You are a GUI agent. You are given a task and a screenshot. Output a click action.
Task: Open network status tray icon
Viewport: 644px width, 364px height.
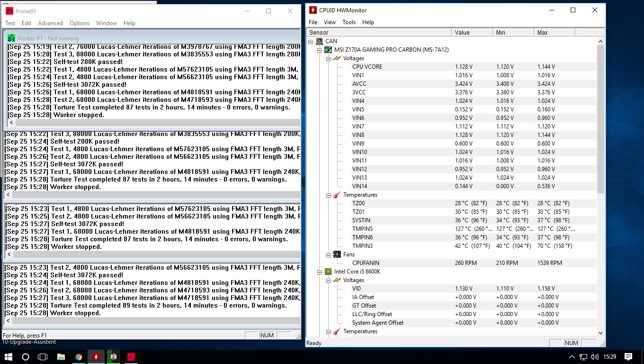click(583, 356)
